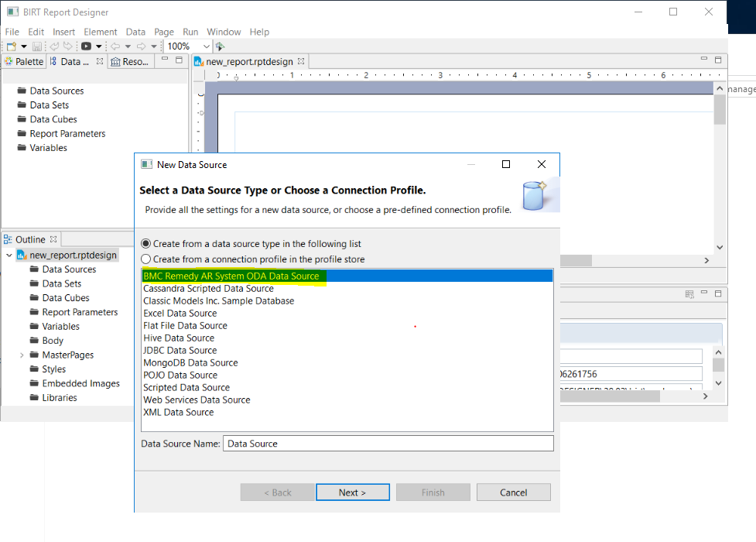
Task: Open the Run menu
Action: point(190,32)
